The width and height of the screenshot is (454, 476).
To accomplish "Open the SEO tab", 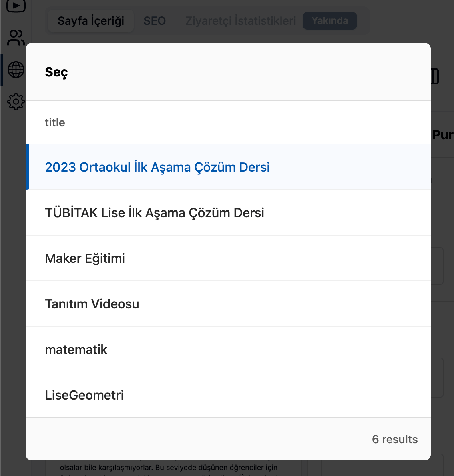I will click(155, 21).
